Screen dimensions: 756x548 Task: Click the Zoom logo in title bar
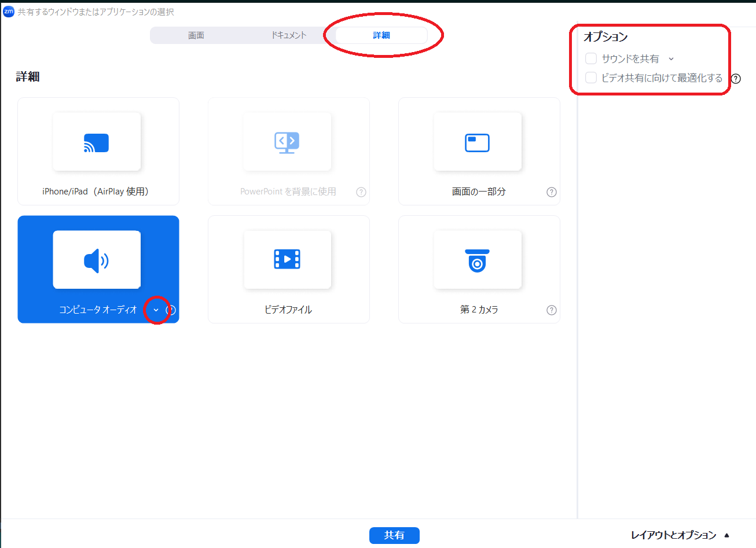[x=8, y=12]
